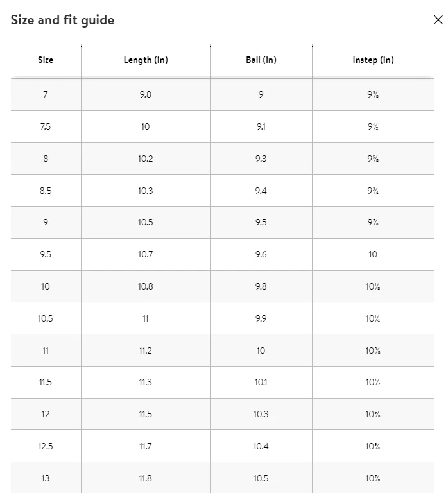Click the 9.8 length value for size 7
This screenshot has width=448, height=493.
tap(146, 94)
